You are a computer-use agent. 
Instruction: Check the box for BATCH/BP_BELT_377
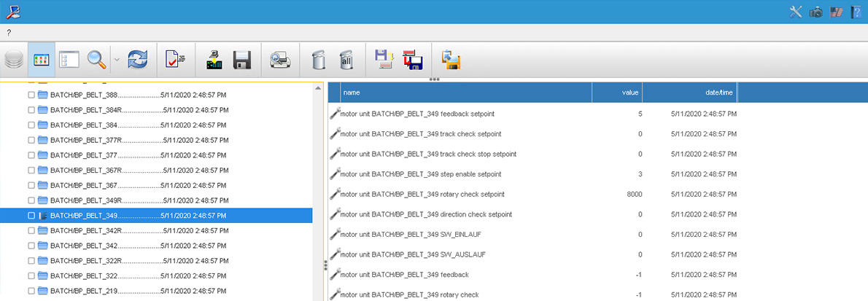click(x=31, y=155)
